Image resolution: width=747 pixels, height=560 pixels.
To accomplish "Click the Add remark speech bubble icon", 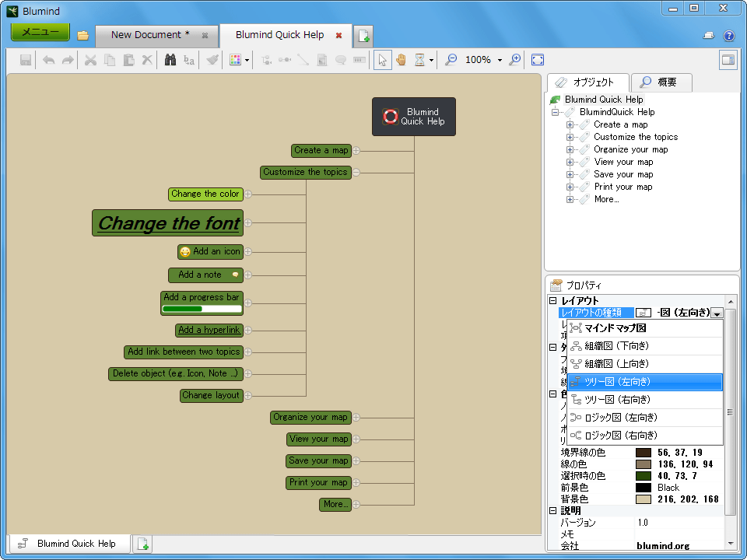I will (341, 60).
